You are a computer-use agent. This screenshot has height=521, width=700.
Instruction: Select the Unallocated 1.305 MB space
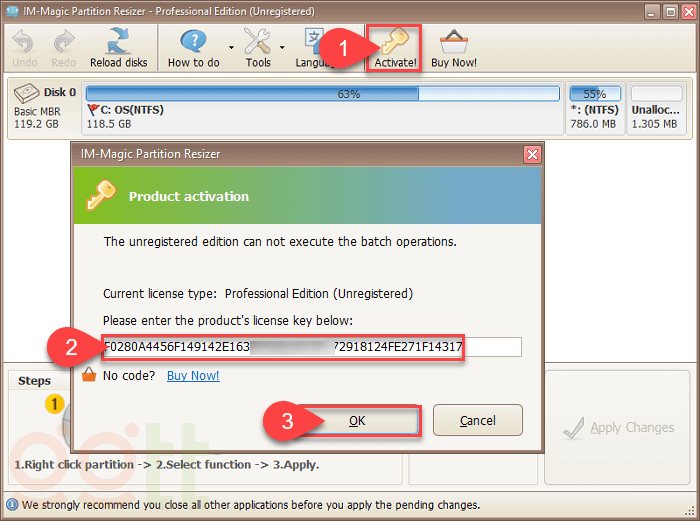655,109
